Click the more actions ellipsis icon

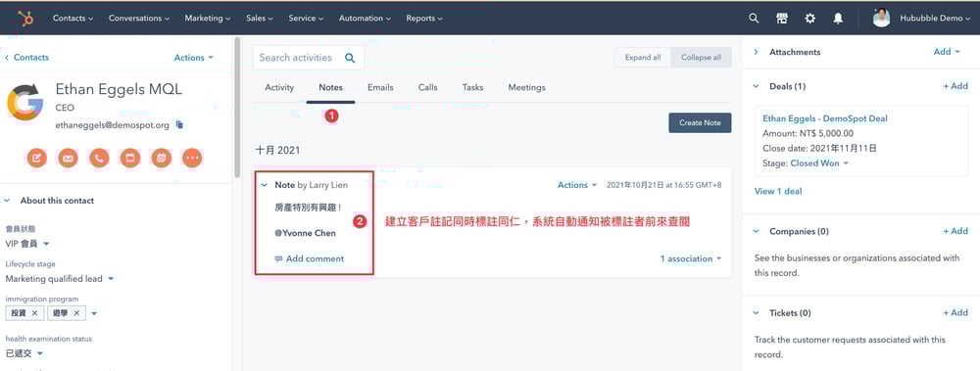[x=192, y=158]
